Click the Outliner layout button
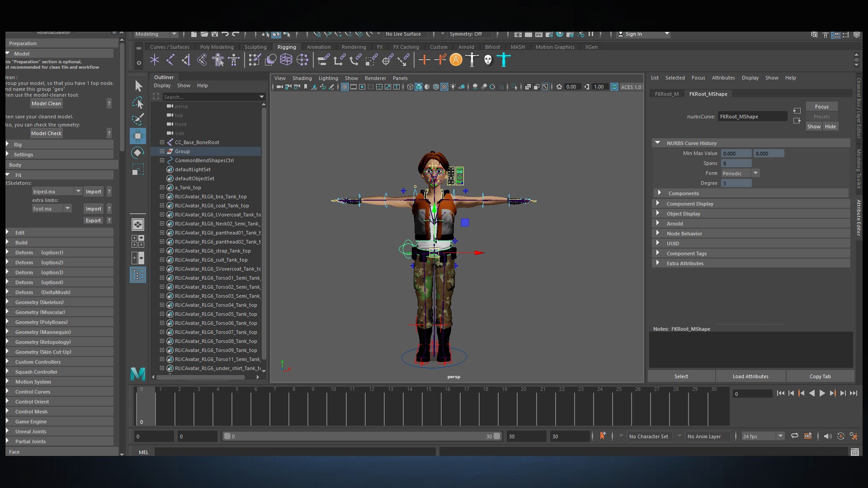This screenshot has height=488, width=868. [138, 275]
